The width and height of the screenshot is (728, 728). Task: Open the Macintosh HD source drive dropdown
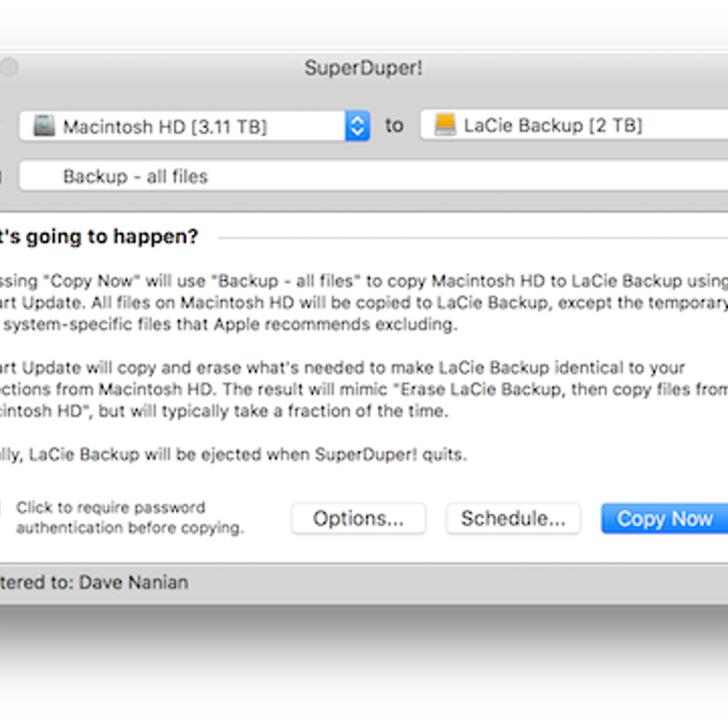tap(182, 126)
